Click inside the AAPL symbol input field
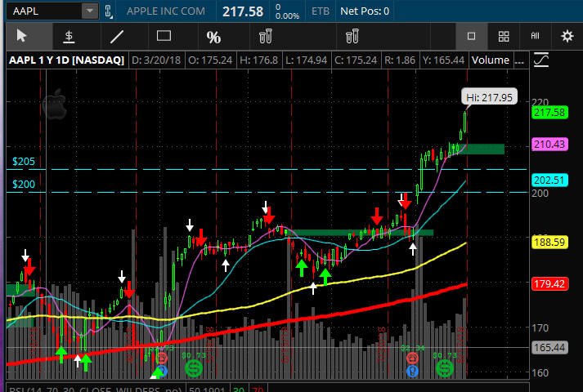 coord(45,11)
